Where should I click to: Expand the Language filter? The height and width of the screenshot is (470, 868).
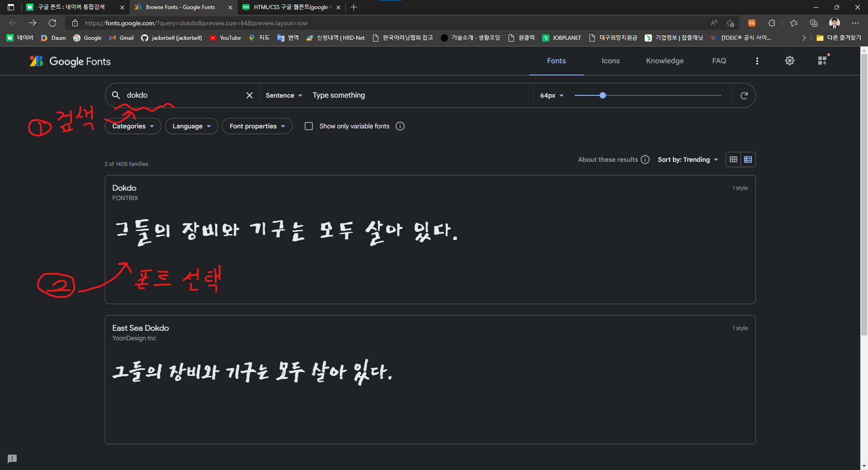pyautogui.click(x=192, y=126)
